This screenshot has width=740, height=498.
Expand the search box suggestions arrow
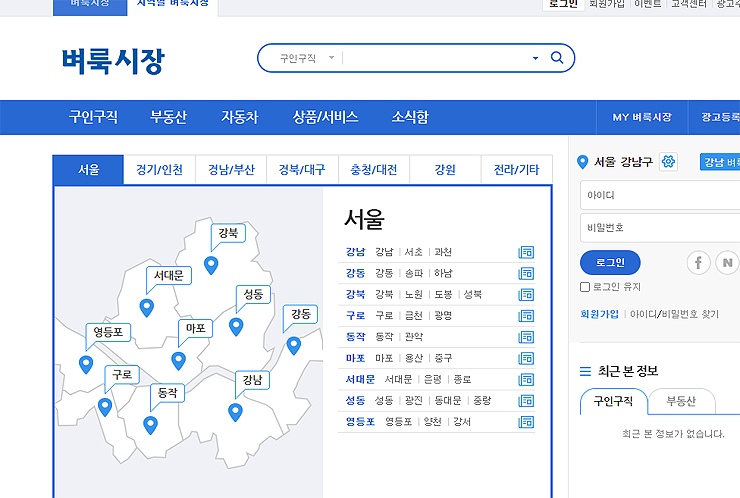(x=535, y=58)
